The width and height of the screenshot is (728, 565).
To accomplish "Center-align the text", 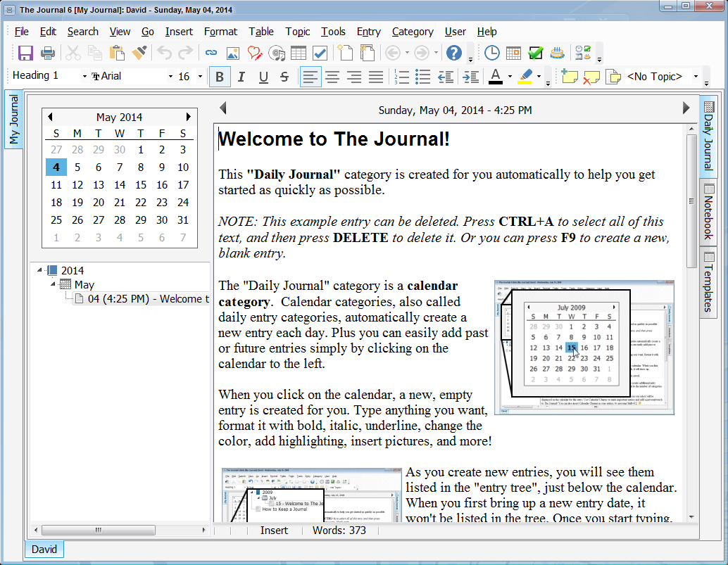I will 332,77.
